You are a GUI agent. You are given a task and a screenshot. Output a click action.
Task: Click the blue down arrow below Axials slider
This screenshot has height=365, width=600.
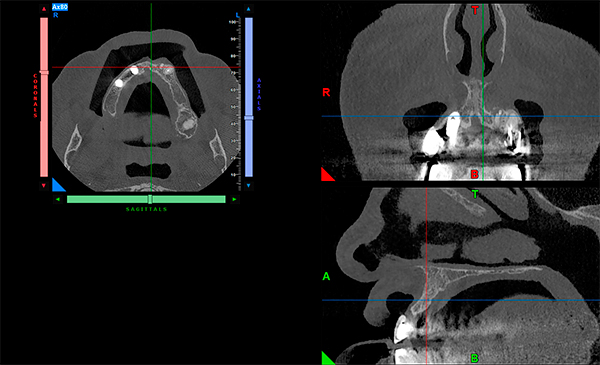point(248,186)
